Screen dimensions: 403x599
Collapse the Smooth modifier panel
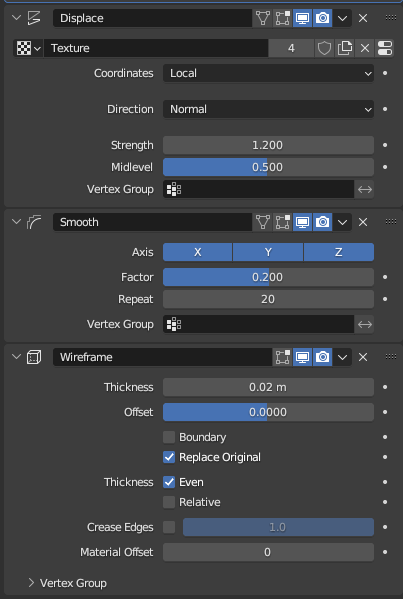tap(16, 222)
